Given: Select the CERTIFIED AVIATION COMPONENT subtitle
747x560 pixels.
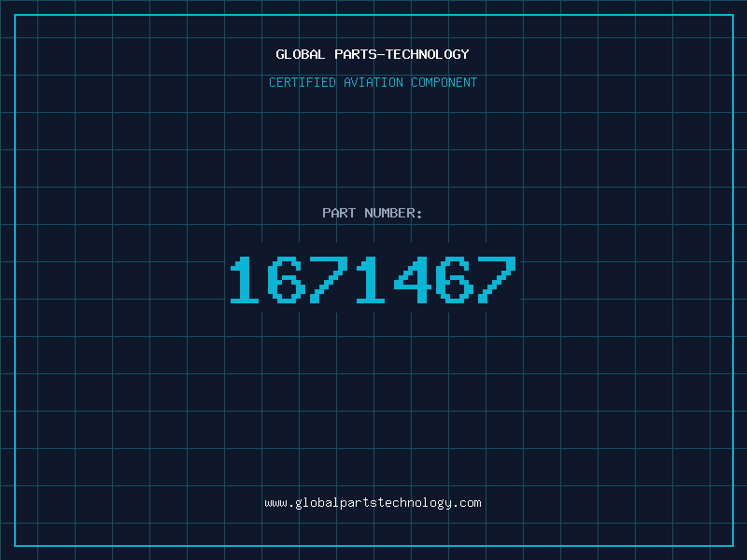Looking at the screenshot, I should click(373, 82).
